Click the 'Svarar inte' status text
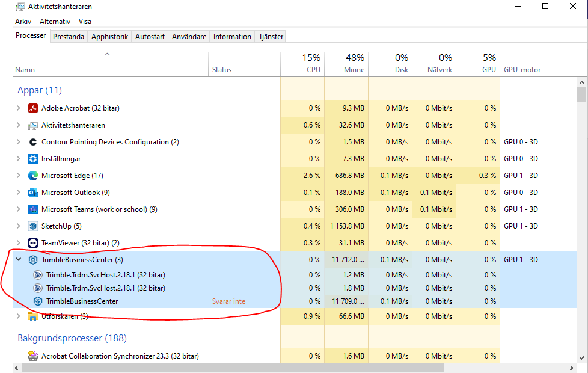The width and height of the screenshot is (588, 373). [228, 301]
